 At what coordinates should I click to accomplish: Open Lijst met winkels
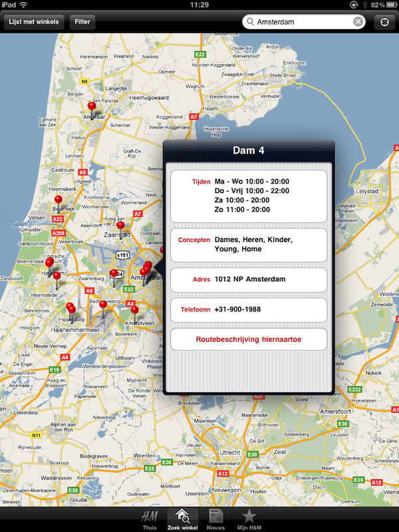click(x=33, y=22)
